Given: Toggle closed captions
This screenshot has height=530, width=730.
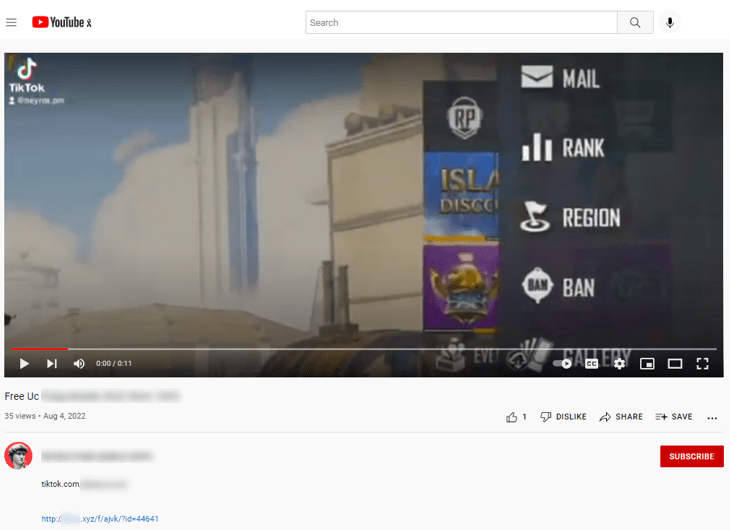Looking at the screenshot, I should click(591, 363).
